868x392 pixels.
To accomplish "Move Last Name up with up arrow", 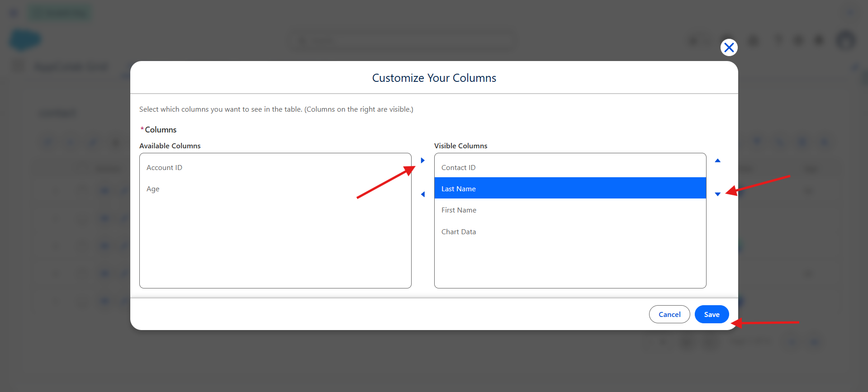I will coord(717,161).
